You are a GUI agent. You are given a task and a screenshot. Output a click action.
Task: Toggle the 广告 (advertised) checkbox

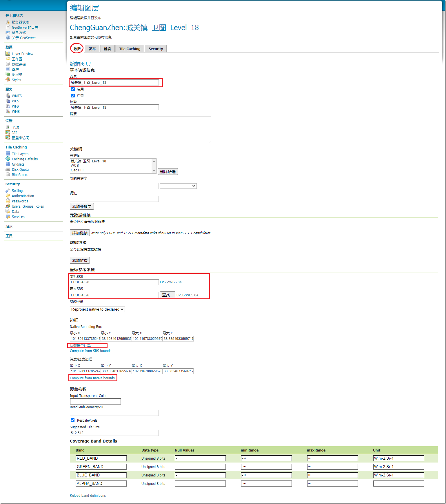click(73, 95)
